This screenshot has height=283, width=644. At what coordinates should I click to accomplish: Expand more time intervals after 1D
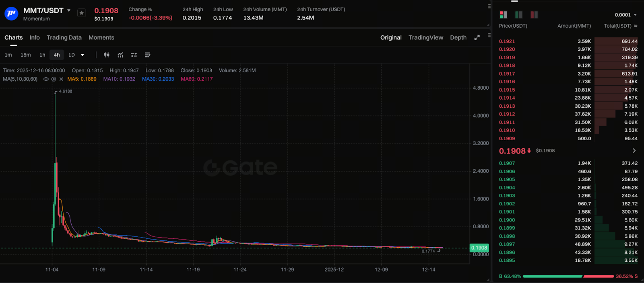pyautogui.click(x=83, y=55)
